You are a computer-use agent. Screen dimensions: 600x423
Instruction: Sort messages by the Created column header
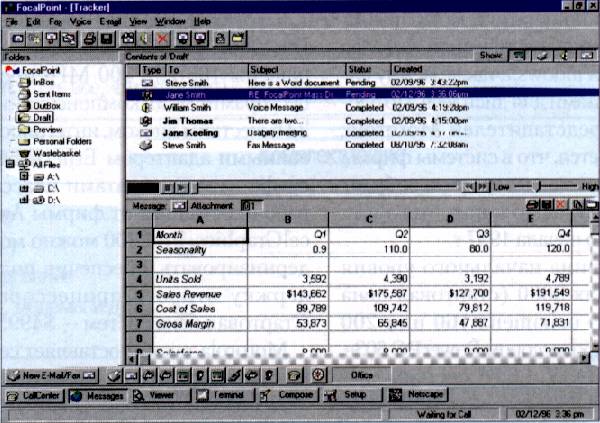point(494,70)
